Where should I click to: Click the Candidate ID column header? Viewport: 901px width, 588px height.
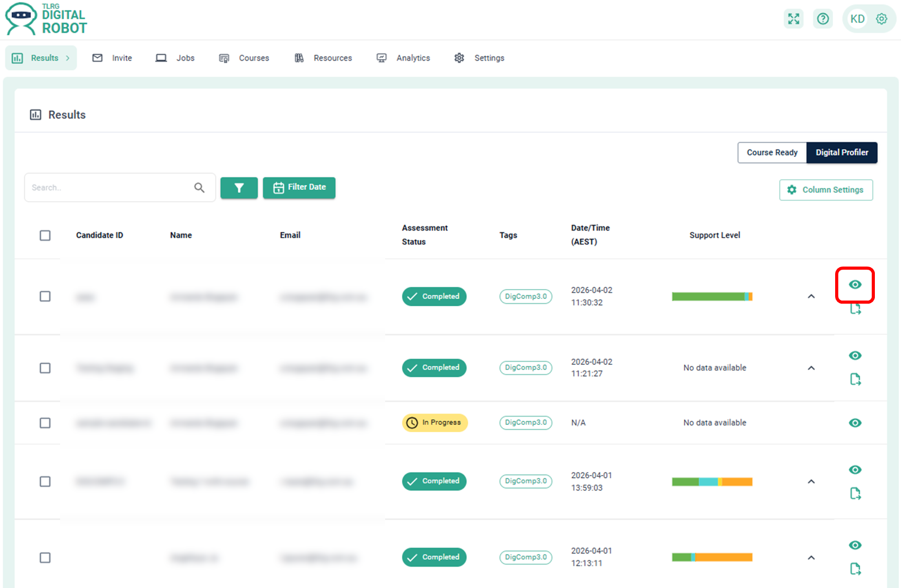point(99,235)
